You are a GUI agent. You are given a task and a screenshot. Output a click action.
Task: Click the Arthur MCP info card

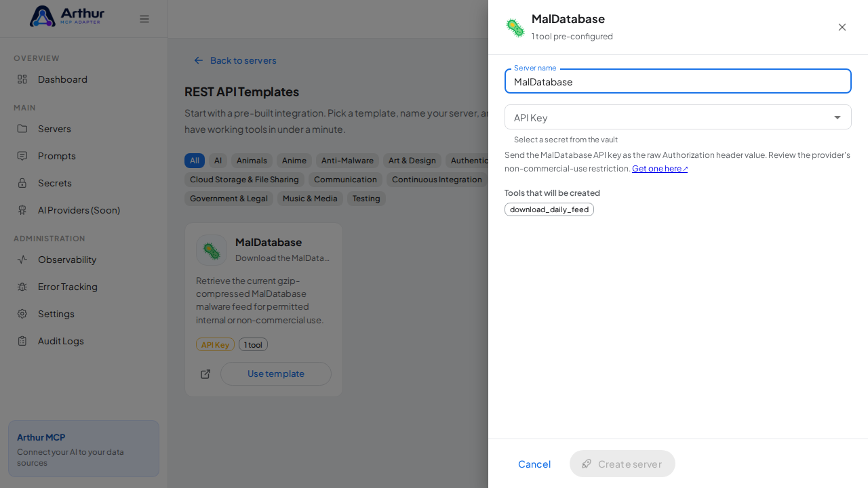[83, 449]
